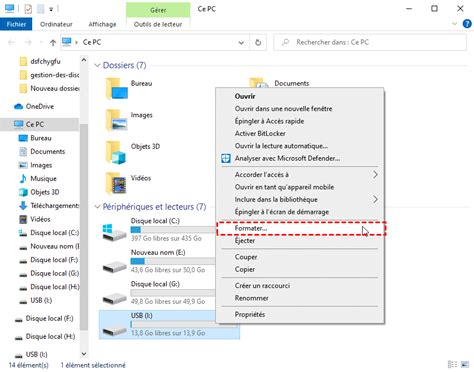Choose Activer BitLocker
The width and height of the screenshot is (474, 372).
(300, 133)
